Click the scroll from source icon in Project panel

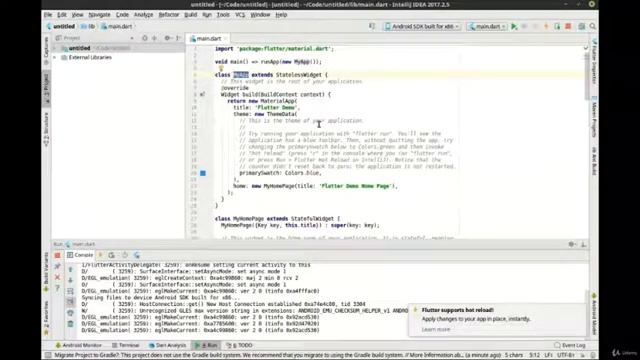tap(144, 38)
